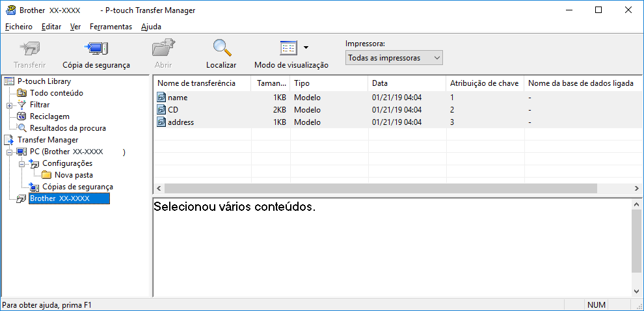Click the file list horizontal scrollbar thumb
Image resolution: width=644 pixels, height=311 pixels.
381,189
